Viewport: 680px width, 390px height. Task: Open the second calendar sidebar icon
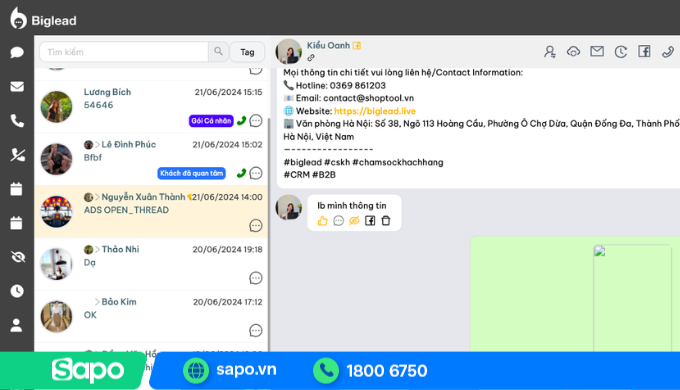[16, 223]
